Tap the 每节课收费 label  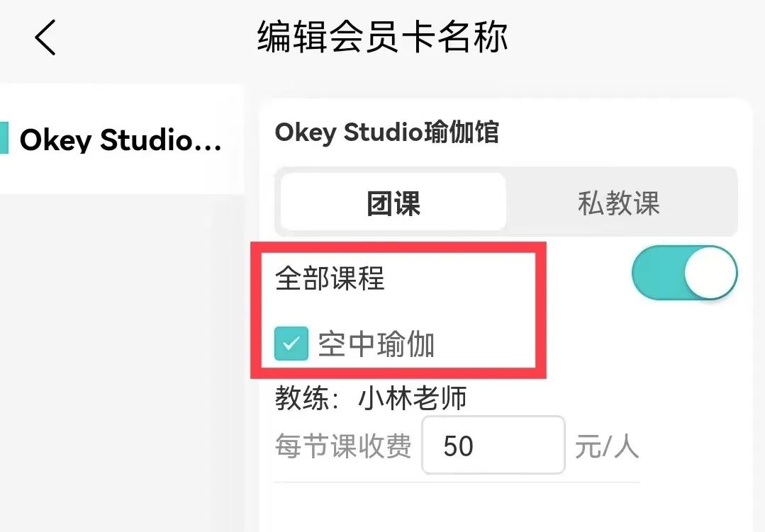tap(343, 446)
